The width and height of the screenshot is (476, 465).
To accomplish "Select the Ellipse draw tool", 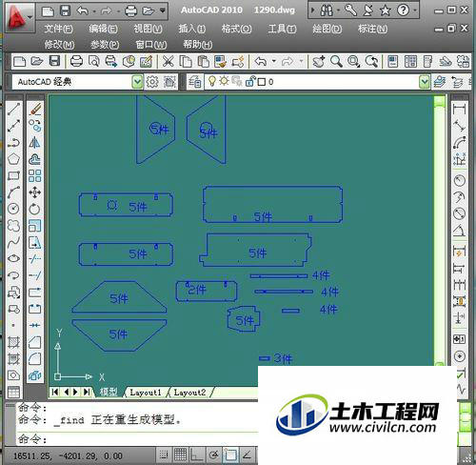I will tap(13, 258).
